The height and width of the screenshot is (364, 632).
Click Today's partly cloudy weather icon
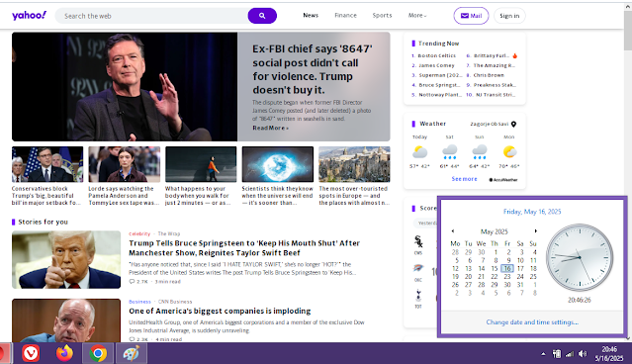[x=419, y=152]
